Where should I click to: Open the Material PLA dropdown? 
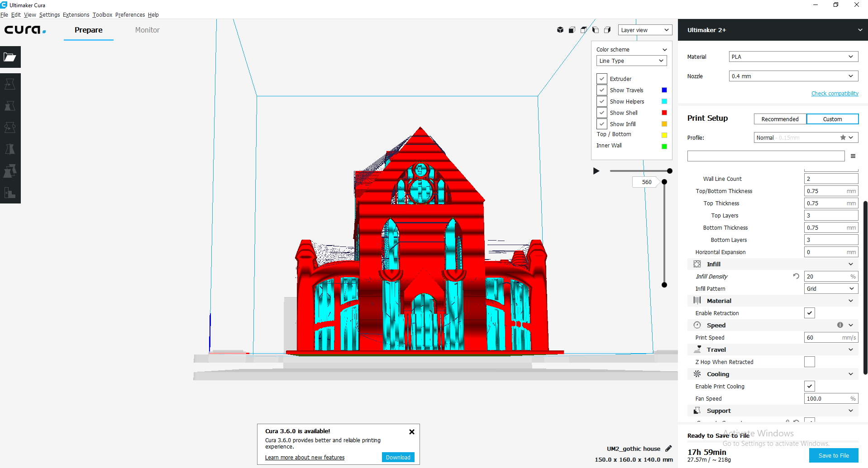(793, 57)
